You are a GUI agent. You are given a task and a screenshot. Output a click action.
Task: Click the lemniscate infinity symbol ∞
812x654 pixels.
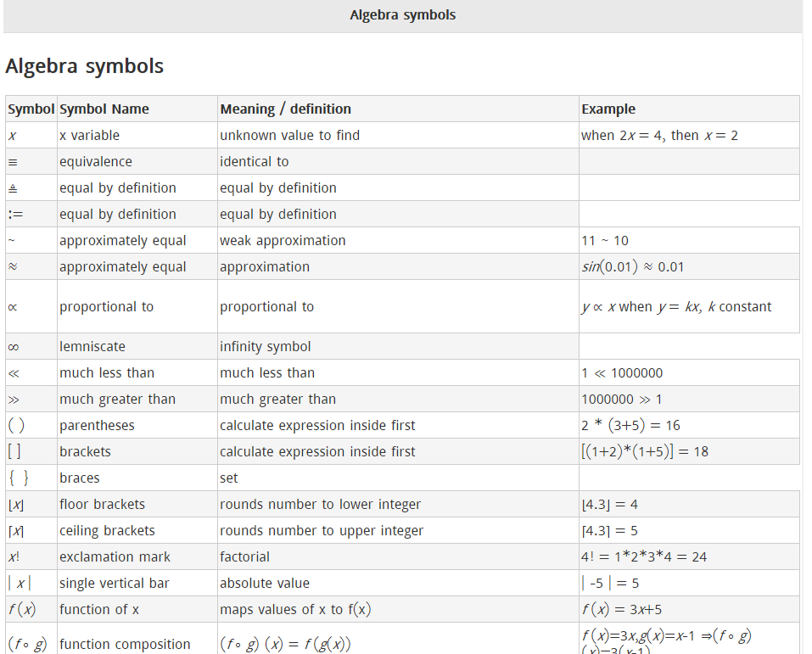tap(13, 347)
